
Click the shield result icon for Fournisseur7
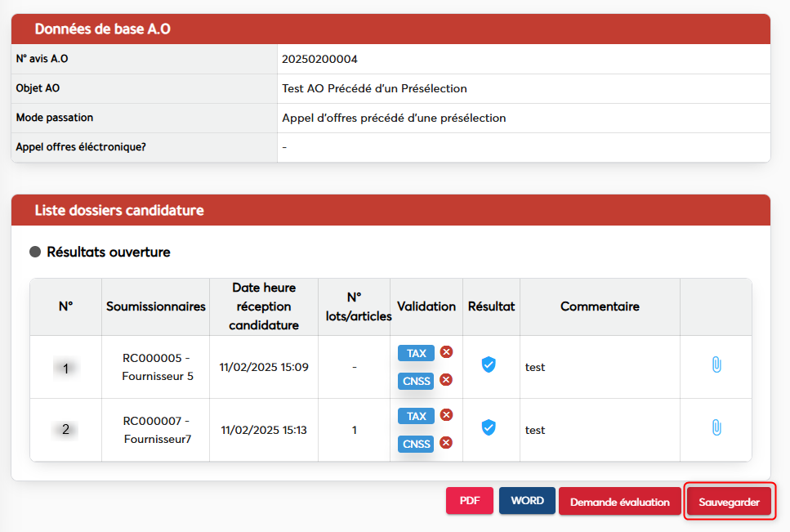pos(489,427)
